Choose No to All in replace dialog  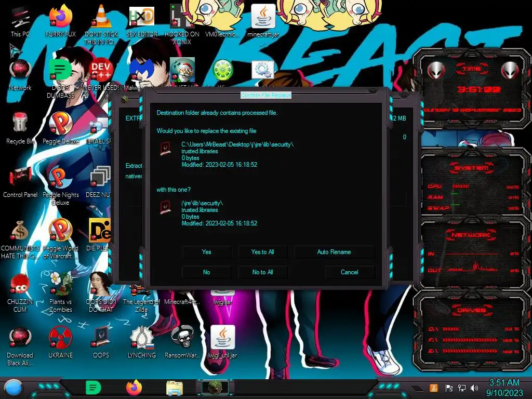262,272
